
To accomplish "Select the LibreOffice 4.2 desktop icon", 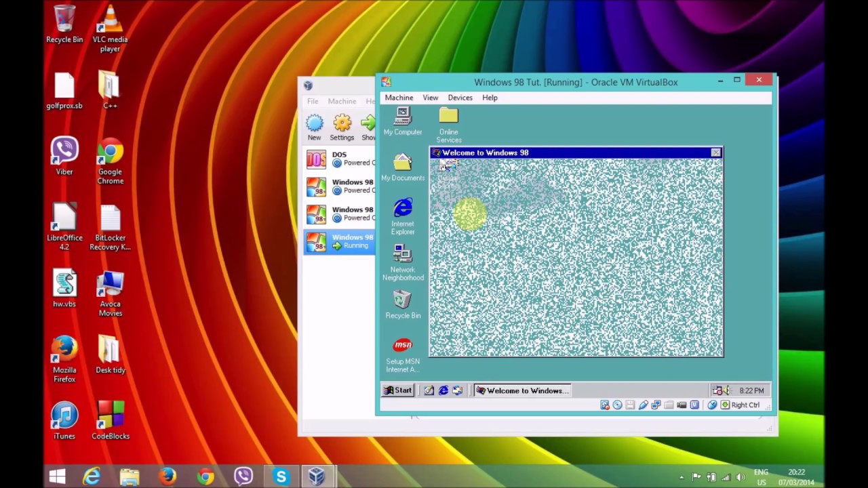I will (64, 227).
